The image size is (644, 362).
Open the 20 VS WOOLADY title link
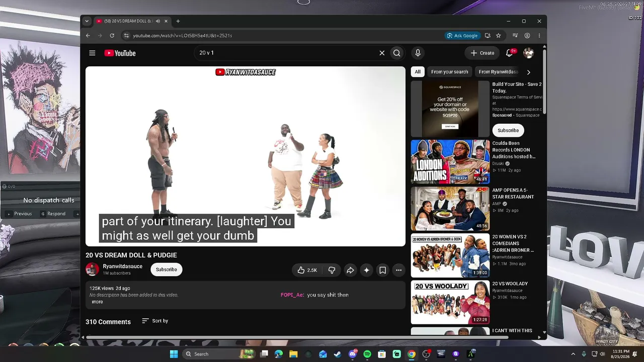[x=510, y=284]
